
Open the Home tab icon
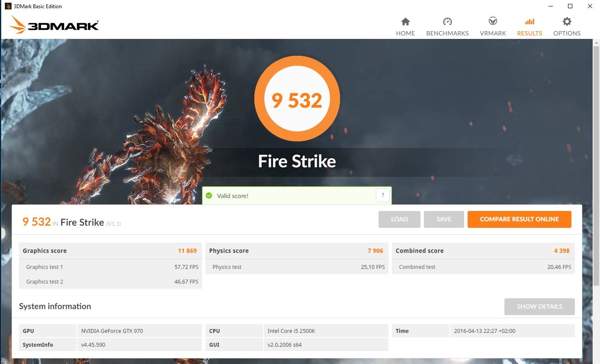(405, 22)
